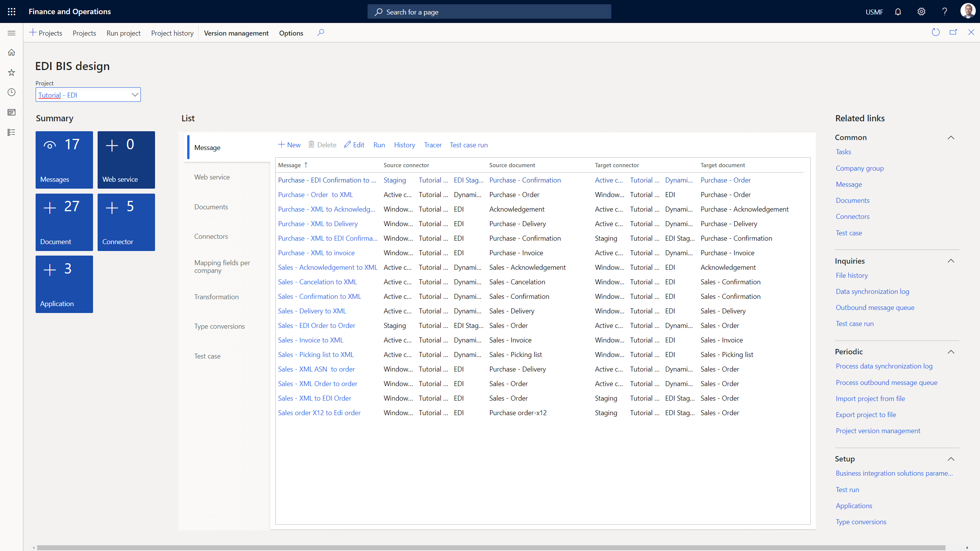Open the workspaces sidebar icon
980x551 pixels.
click(11, 112)
